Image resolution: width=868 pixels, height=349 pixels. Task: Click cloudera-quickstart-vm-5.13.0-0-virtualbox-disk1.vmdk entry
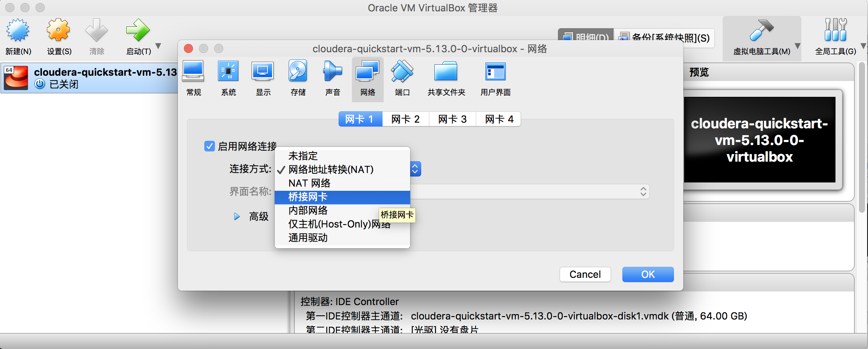(540, 316)
